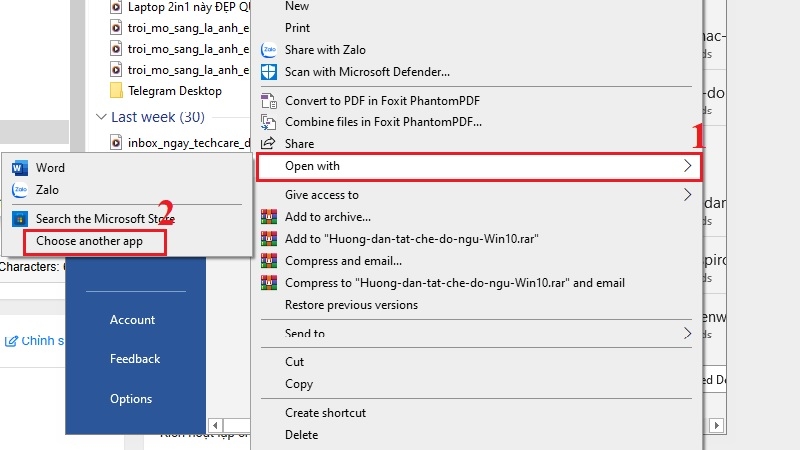Open Feedback in Word backstage
This screenshot has height=450, width=800.
pos(135,359)
